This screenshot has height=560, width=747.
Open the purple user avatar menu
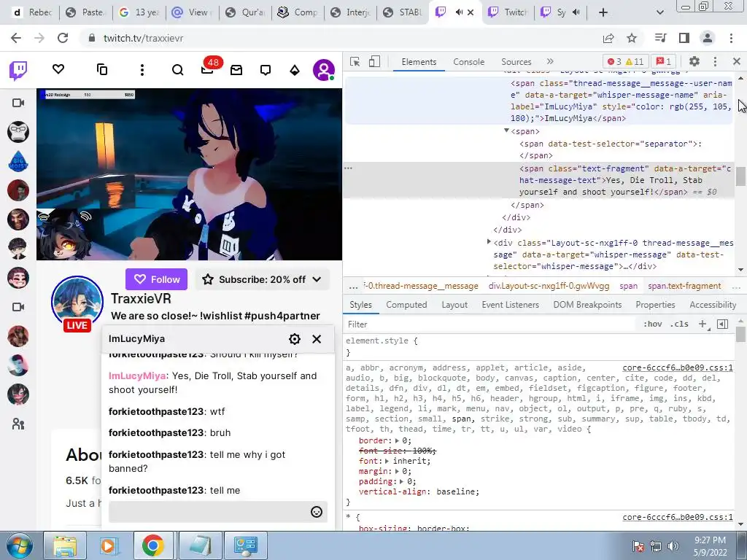323,70
